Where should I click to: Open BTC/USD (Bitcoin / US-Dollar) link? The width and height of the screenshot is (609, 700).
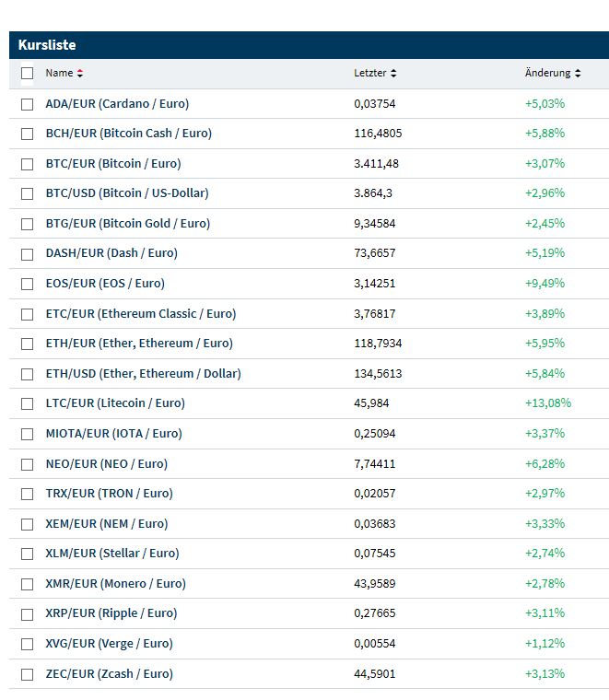click(127, 192)
